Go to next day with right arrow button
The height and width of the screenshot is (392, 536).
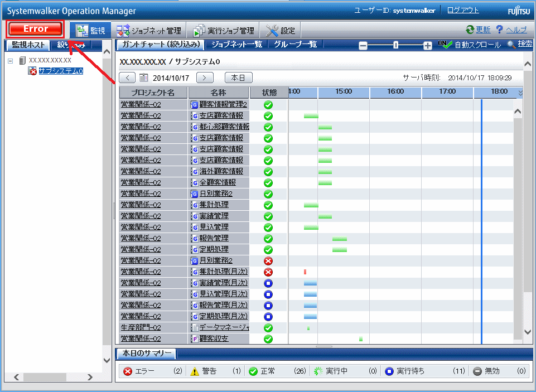(205, 78)
